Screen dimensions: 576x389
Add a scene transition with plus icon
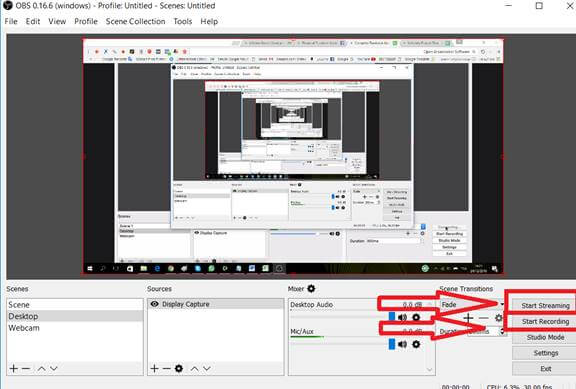(468, 317)
